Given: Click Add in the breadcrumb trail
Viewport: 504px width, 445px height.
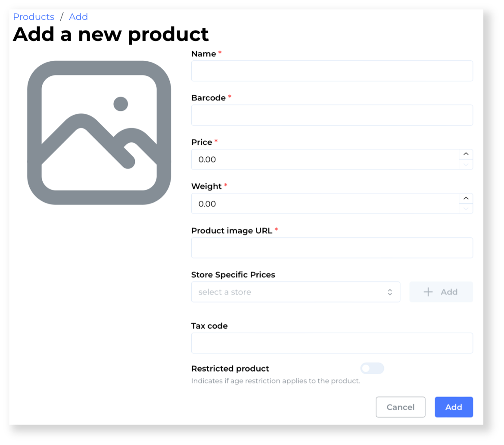Looking at the screenshot, I should (x=79, y=16).
